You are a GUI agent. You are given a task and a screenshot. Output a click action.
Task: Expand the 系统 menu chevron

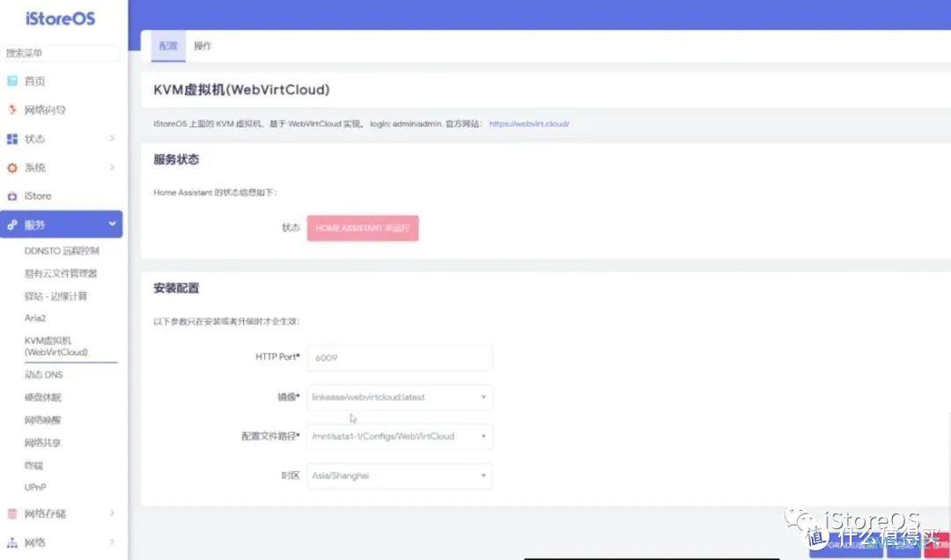pyautogui.click(x=112, y=167)
